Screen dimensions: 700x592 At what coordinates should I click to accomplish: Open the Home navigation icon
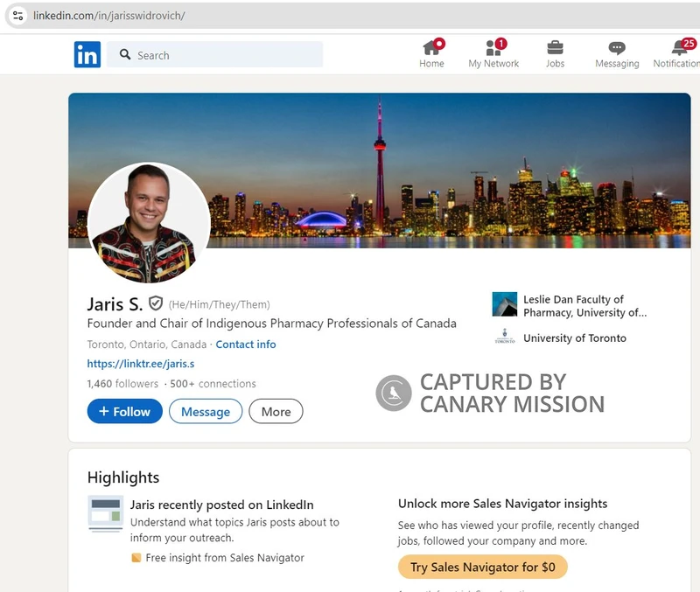(431, 47)
